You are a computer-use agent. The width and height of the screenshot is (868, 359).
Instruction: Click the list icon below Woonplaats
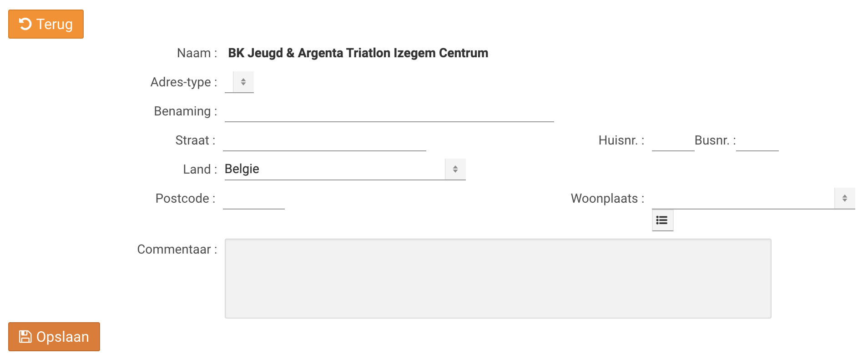tap(662, 220)
